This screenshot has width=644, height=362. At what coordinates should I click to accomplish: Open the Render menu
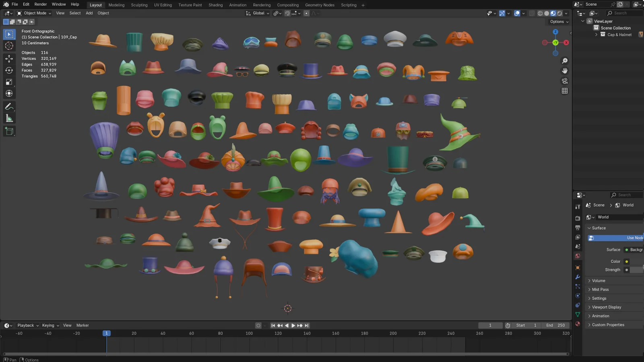[40, 4]
